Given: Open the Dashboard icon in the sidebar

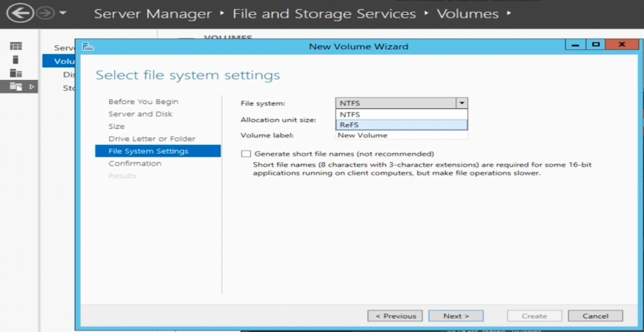Looking at the screenshot, I should (x=16, y=47).
